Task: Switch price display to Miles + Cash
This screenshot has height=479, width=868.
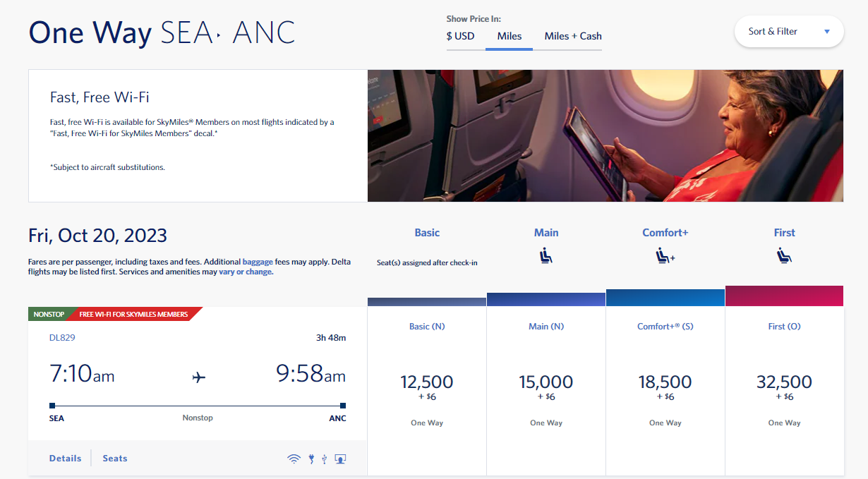Action: tap(572, 35)
